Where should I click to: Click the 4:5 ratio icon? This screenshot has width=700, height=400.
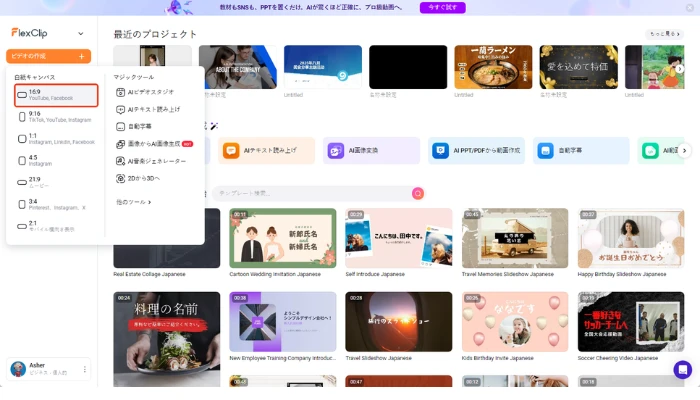click(22, 161)
